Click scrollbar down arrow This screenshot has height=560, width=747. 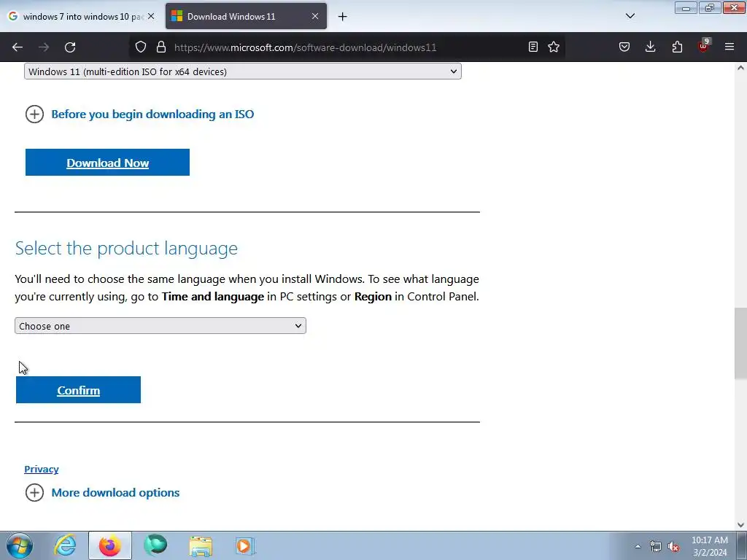pos(740,525)
